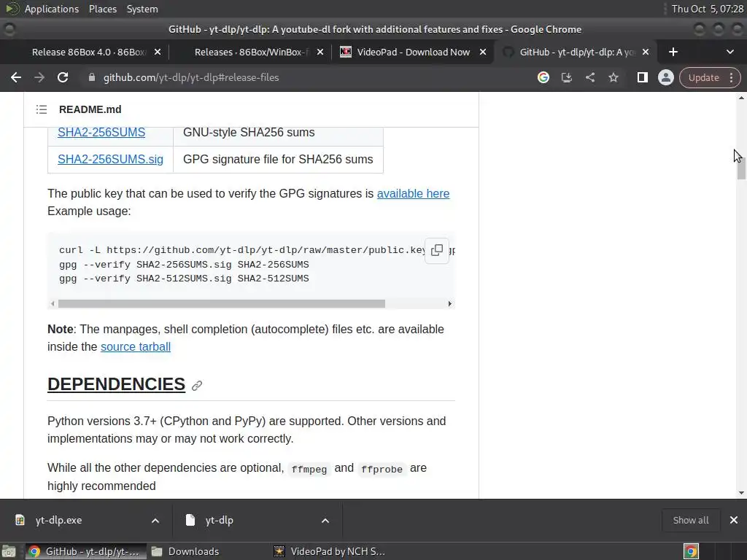Expand options for yt-dlp.exe download
This screenshot has height=560, width=747.
tap(155, 521)
